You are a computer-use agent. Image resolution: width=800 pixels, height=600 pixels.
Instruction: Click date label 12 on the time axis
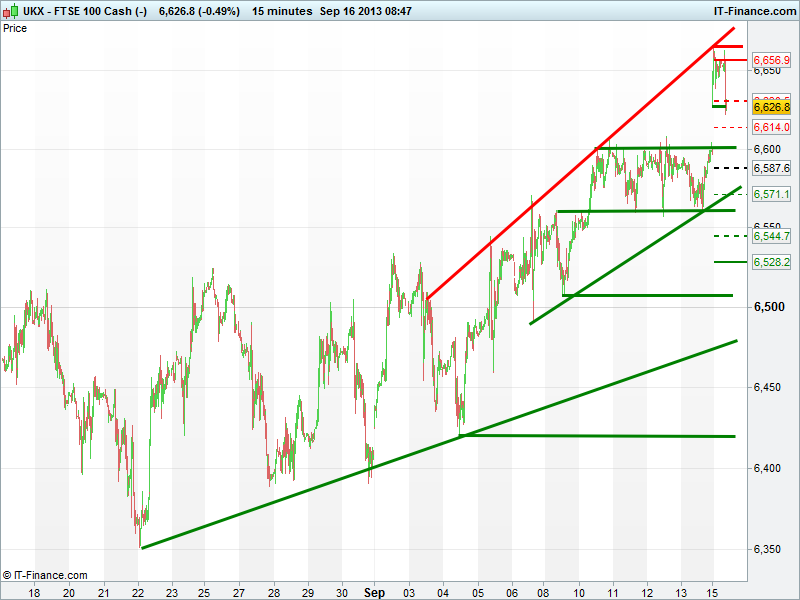(647, 593)
